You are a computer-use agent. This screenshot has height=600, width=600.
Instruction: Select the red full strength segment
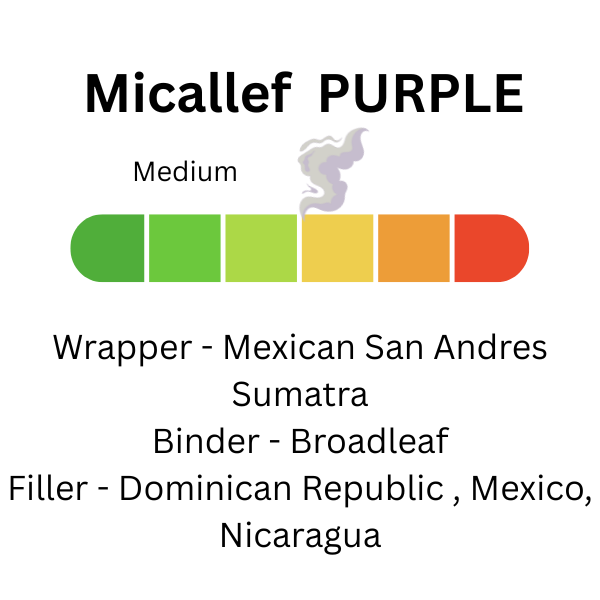tap(492, 248)
